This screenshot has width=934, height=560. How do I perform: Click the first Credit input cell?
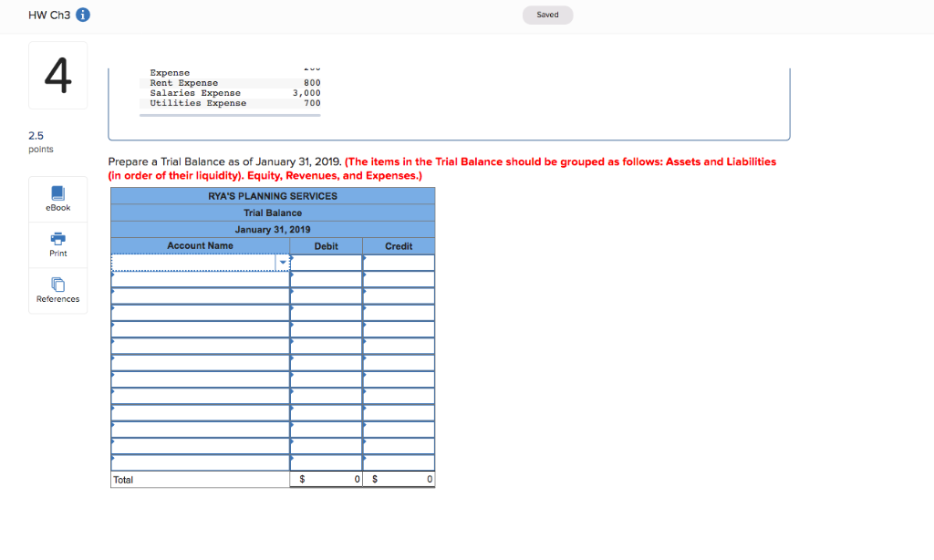(x=399, y=262)
